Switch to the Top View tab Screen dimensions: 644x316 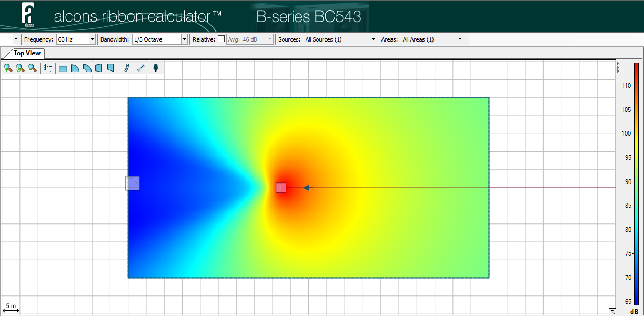[27, 53]
